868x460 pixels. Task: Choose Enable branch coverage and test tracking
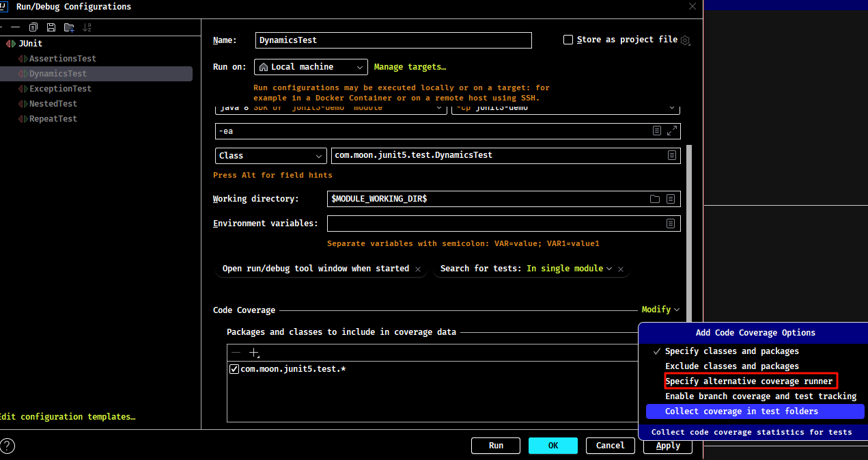pos(761,396)
